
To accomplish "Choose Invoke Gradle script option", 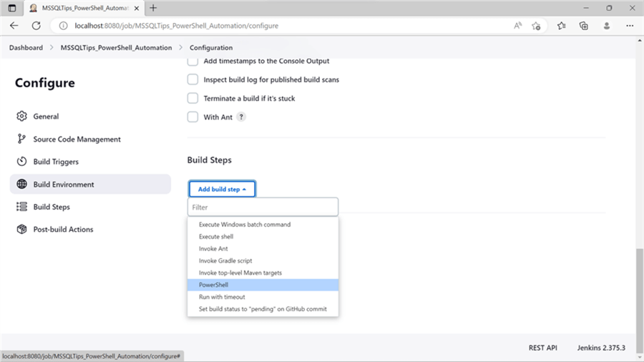I will coord(263,260).
